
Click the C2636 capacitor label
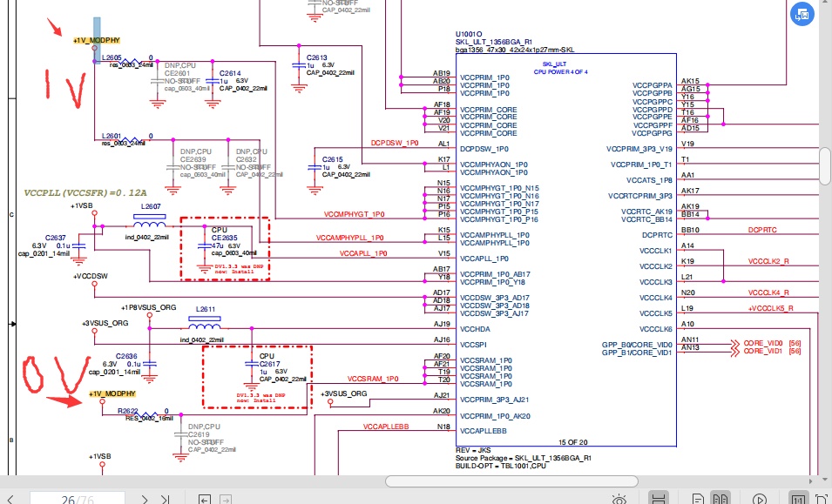126,357
